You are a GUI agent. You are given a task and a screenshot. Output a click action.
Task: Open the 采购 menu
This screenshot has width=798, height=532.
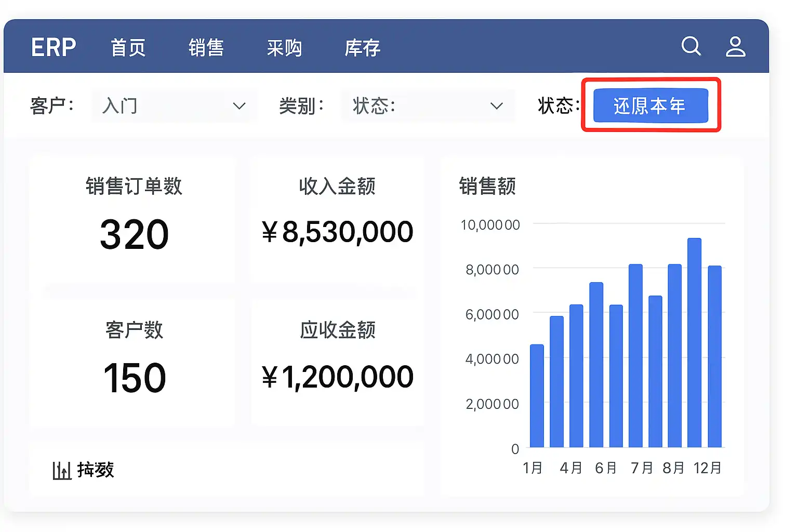click(x=284, y=48)
